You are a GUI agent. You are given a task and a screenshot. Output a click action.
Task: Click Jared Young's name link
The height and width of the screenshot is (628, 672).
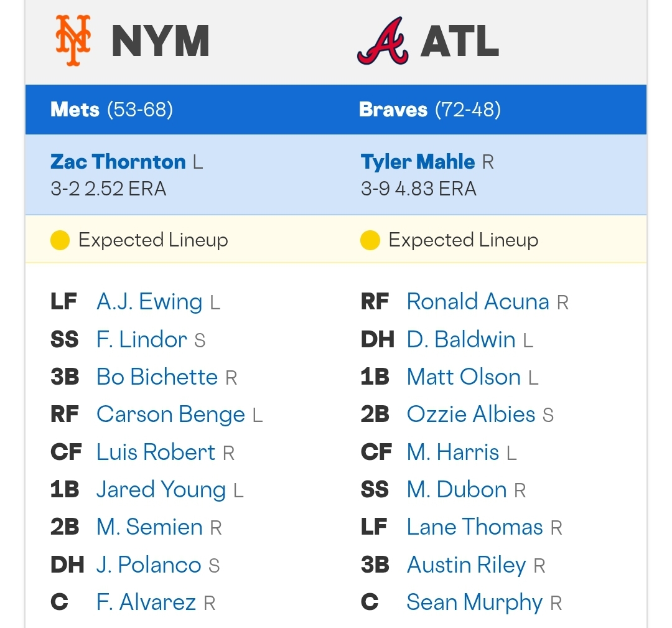(161, 490)
